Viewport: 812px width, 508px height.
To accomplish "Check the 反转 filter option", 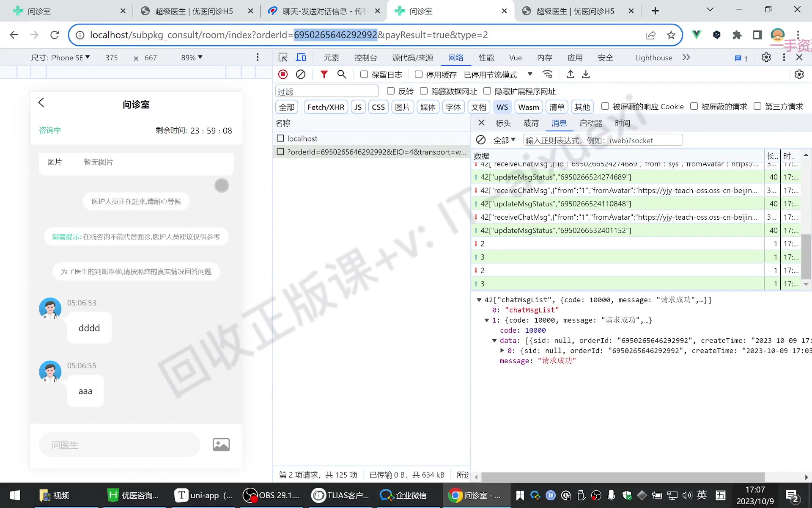I will pyautogui.click(x=391, y=91).
